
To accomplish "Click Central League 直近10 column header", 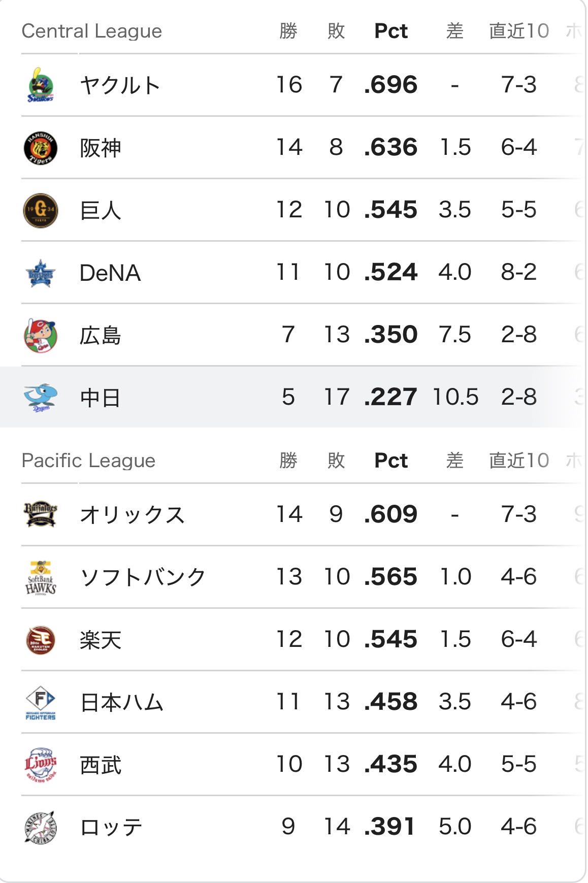I will coord(518,31).
